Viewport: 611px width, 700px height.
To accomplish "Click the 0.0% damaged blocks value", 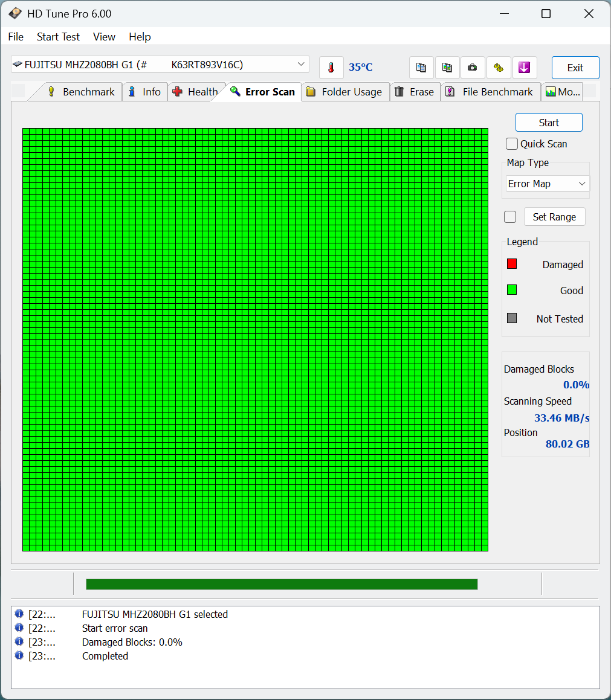I will (576, 385).
